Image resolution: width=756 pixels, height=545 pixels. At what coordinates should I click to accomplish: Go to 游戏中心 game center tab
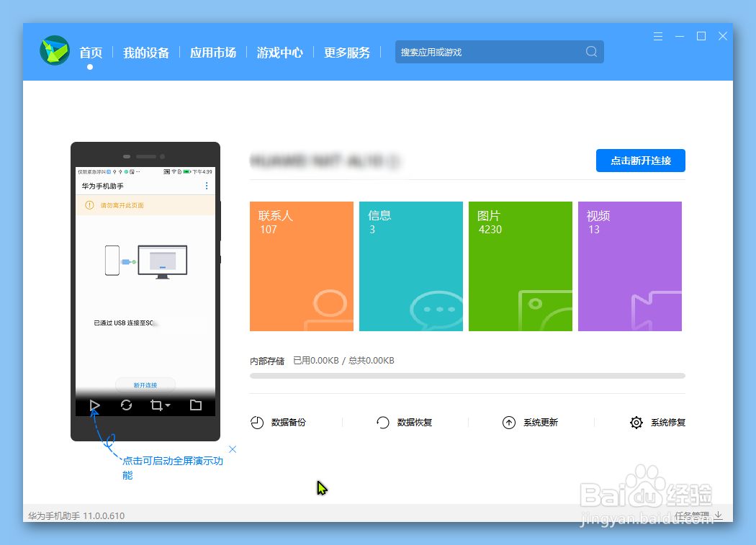coord(280,52)
